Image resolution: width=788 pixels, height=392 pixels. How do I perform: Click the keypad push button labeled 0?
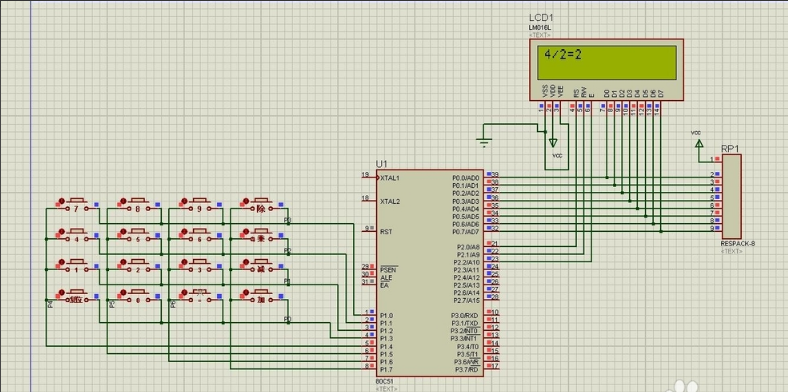(138, 296)
